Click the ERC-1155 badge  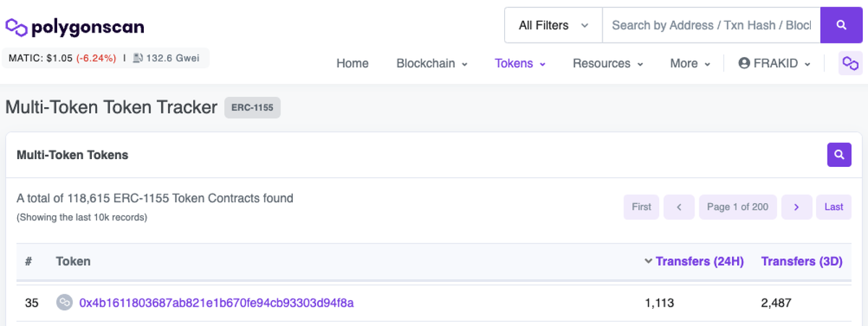click(252, 108)
